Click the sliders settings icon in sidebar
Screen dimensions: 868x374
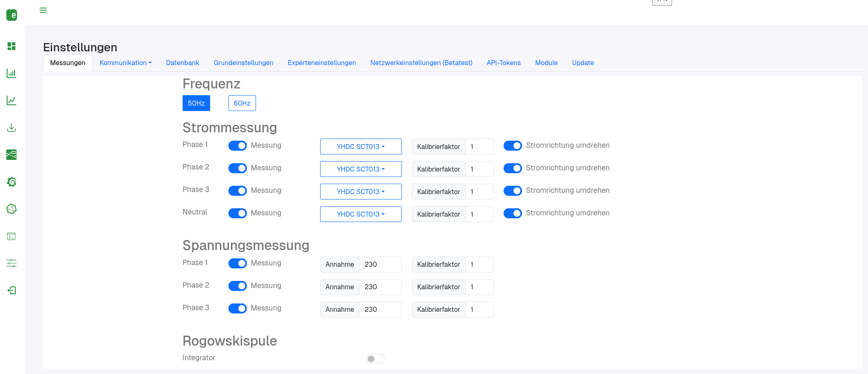[x=12, y=263]
